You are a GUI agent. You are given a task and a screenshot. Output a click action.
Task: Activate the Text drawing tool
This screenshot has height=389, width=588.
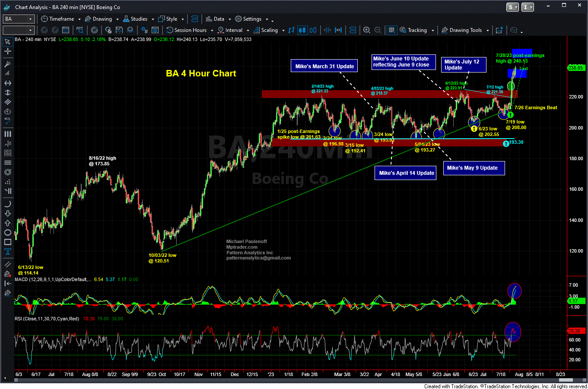pos(7,251)
